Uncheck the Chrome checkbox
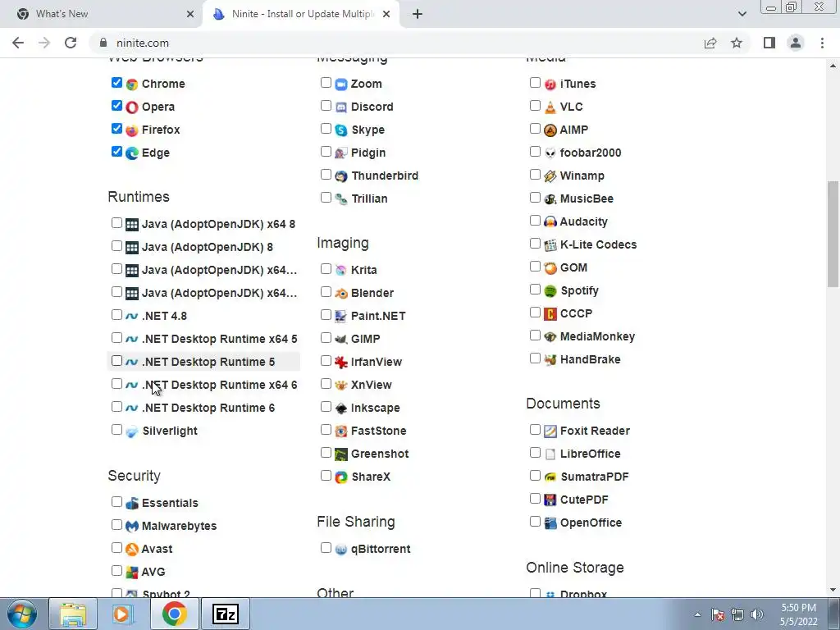The image size is (840, 630). [116, 83]
